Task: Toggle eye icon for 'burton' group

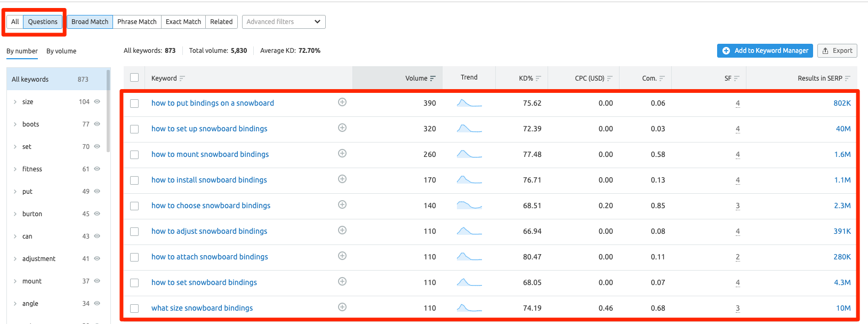Action: pos(97,214)
